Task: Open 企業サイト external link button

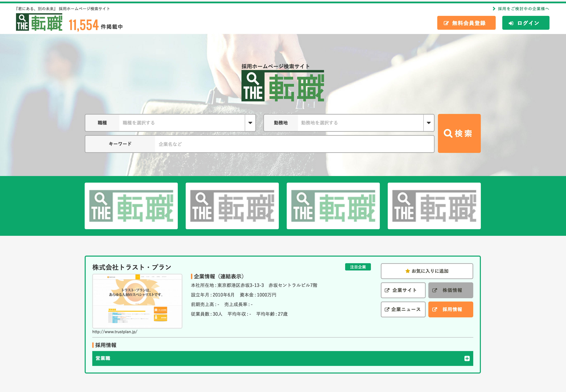Action: 403,290
